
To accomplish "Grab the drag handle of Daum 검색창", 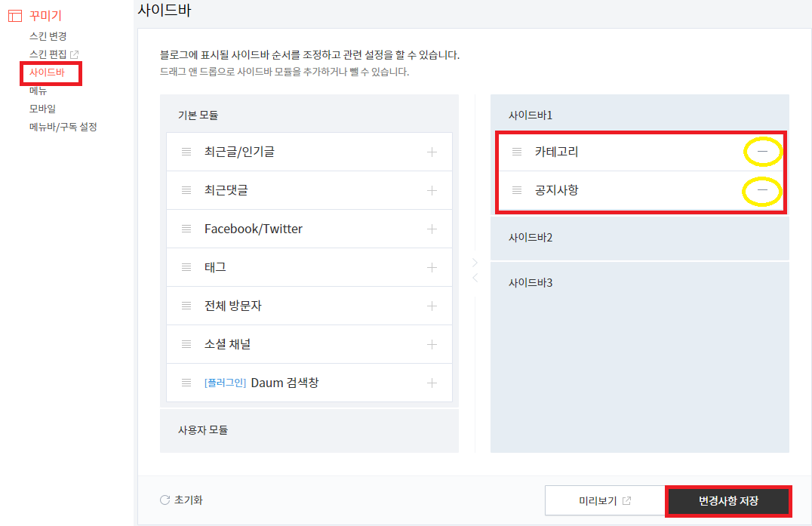I will click(186, 383).
